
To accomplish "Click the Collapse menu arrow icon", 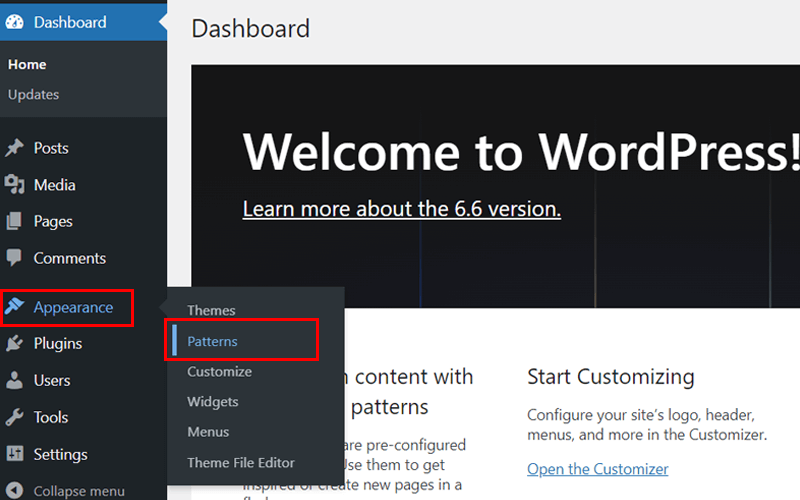I will click(x=14, y=490).
